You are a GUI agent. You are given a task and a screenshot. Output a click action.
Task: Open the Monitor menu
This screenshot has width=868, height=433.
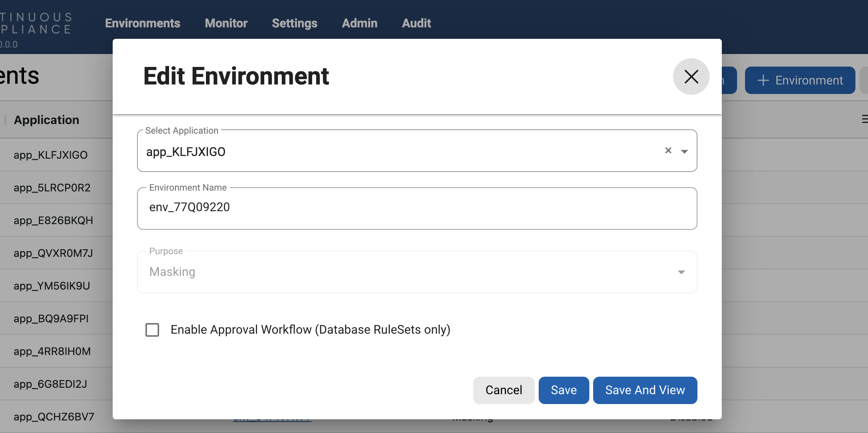226,23
